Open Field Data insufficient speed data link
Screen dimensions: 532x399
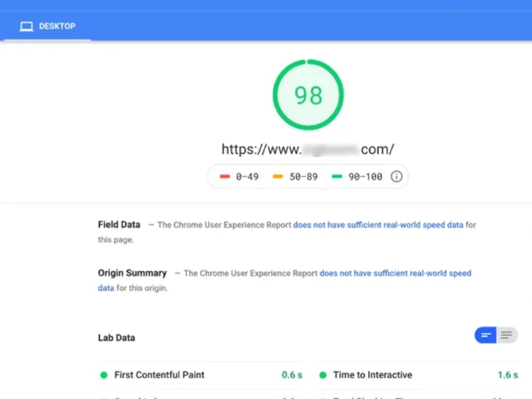pyautogui.click(x=378, y=225)
